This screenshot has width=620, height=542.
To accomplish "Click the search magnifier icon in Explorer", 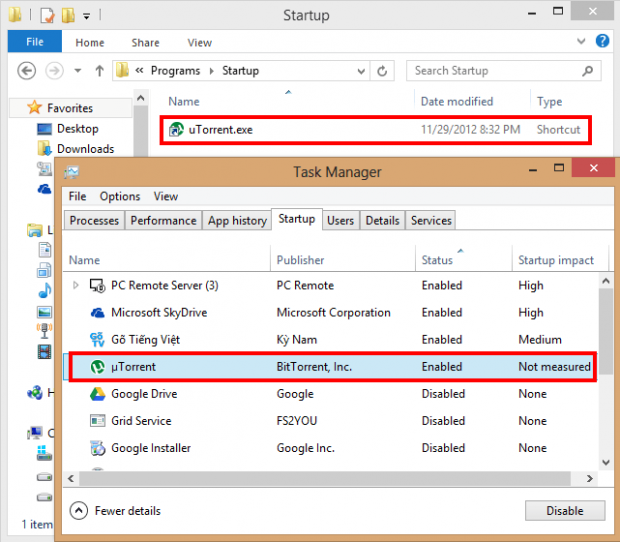I will click(588, 71).
